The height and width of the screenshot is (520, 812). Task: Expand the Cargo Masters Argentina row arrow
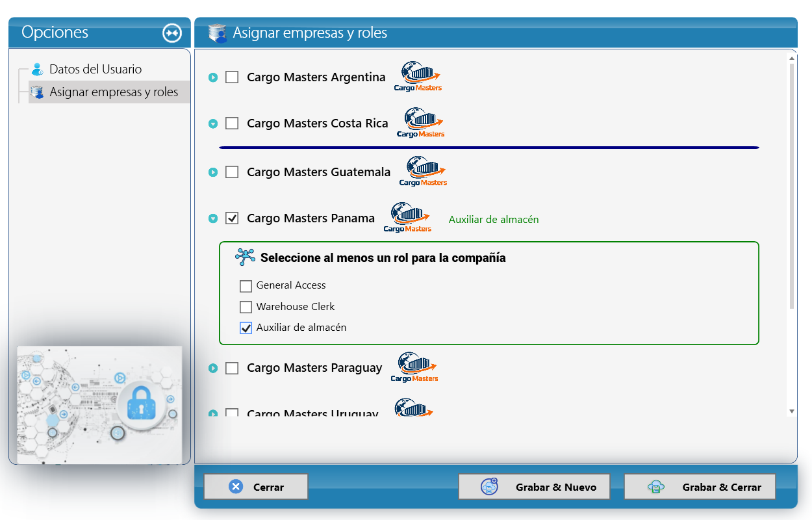[x=212, y=77]
